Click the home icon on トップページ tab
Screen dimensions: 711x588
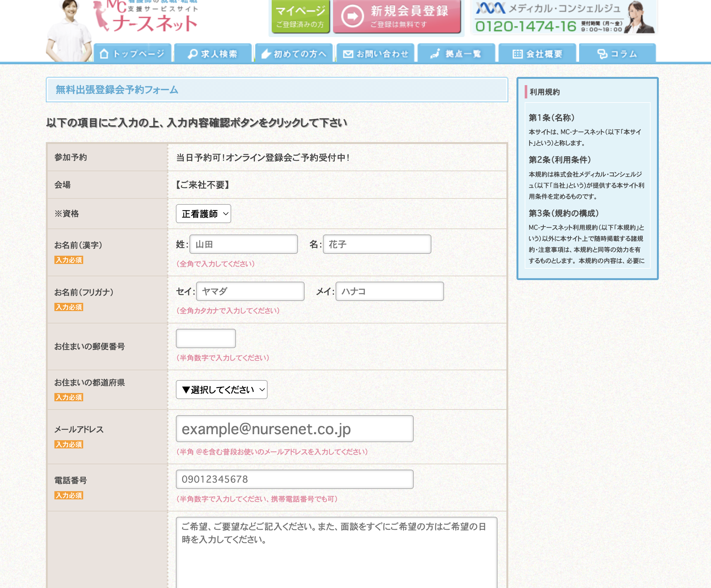click(x=104, y=54)
